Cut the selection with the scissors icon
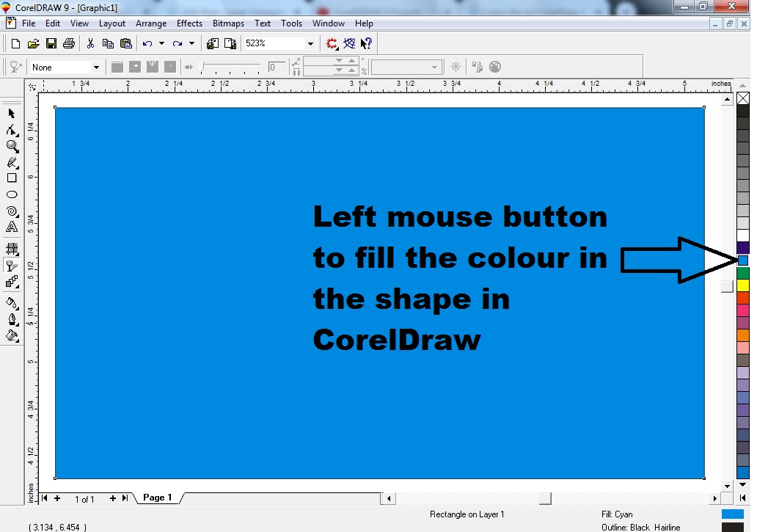The width and height of the screenshot is (757, 532). [x=90, y=43]
